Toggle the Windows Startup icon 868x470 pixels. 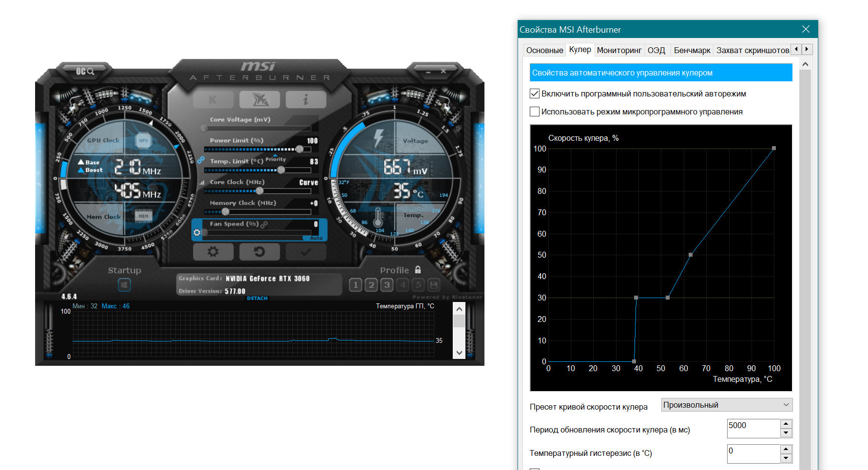(124, 285)
